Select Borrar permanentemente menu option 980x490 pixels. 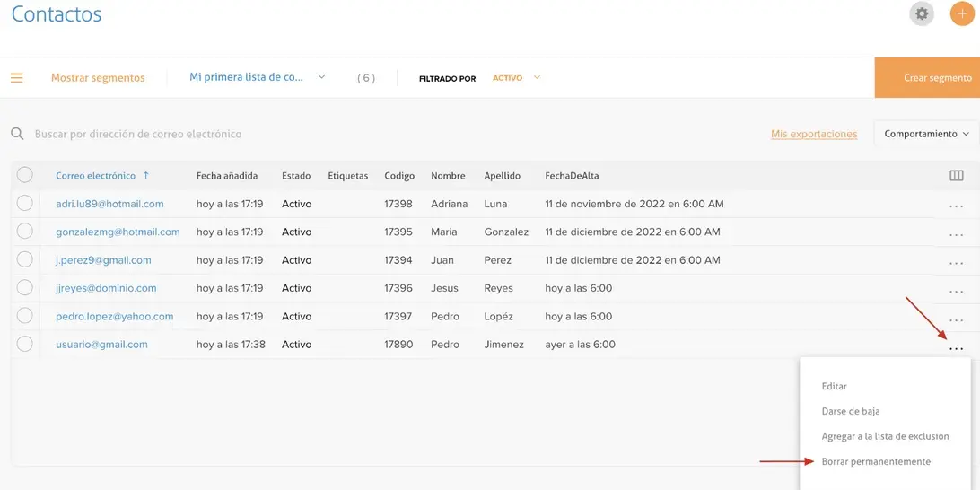pos(876,462)
